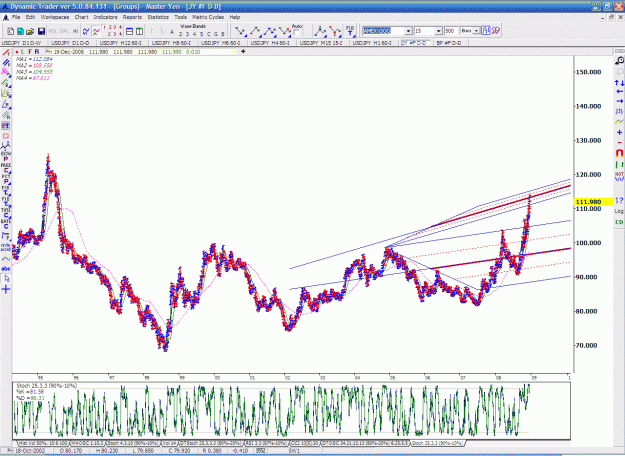This screenshot has width=625, height=456.
Task: Click the blue right arrow scroll icon
Action: pos(619,101)
